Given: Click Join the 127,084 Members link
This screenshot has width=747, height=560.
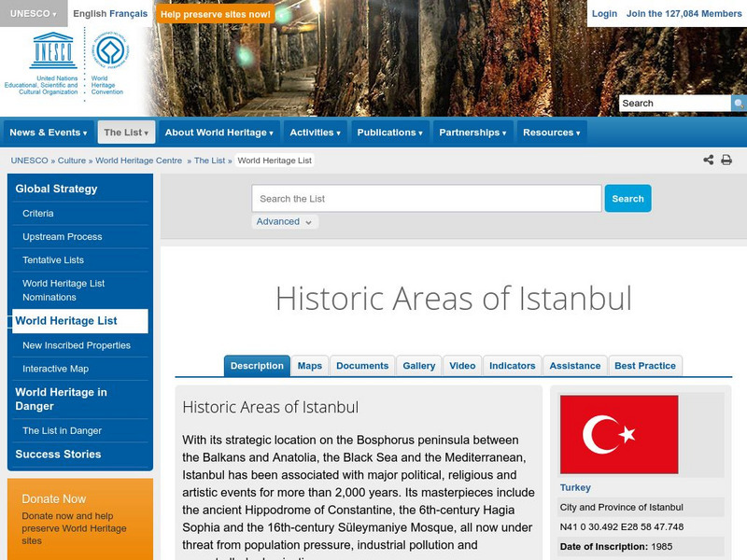Looking at the screenshot, I should pos(684,14).
